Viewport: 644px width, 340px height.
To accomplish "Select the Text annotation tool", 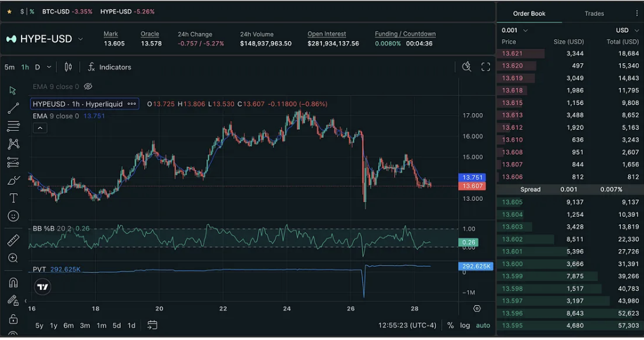I will [13, 198].
